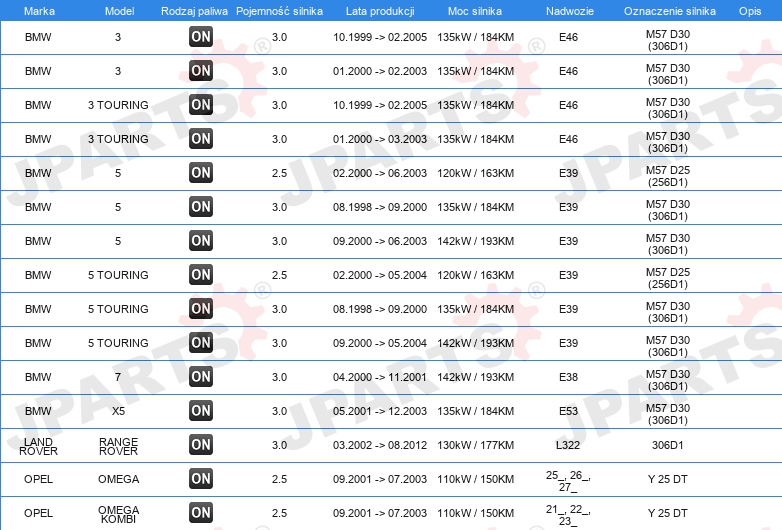Click the ON icon in the 5 TOURING 09.2000 -> 05.2004 row
Image resolution: width=782 pixels, height=530 pixels.
201,343
